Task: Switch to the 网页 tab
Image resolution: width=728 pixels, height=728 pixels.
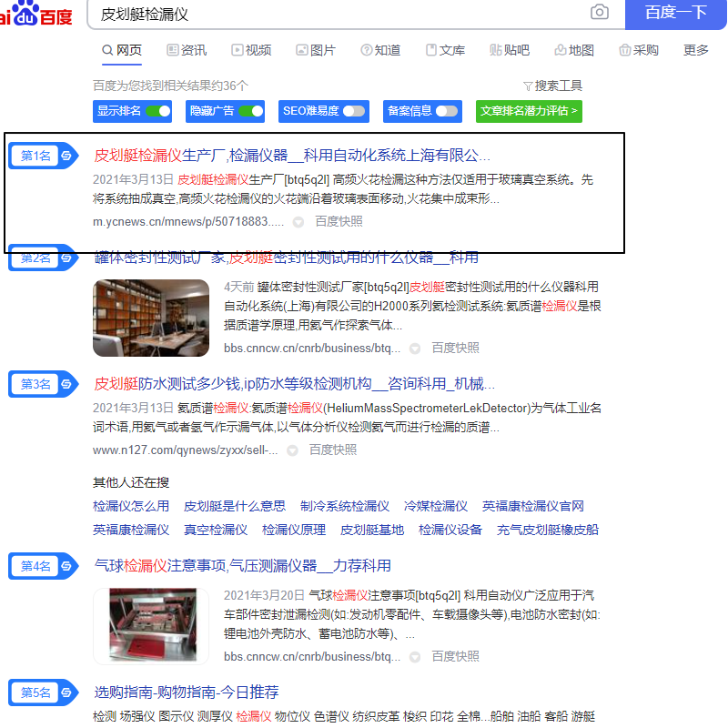Action: click(x=122, y=50)
